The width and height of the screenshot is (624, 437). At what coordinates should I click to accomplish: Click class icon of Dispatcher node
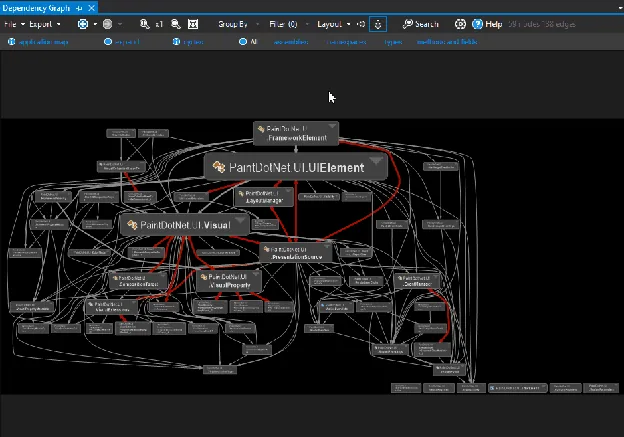[400, 278]
